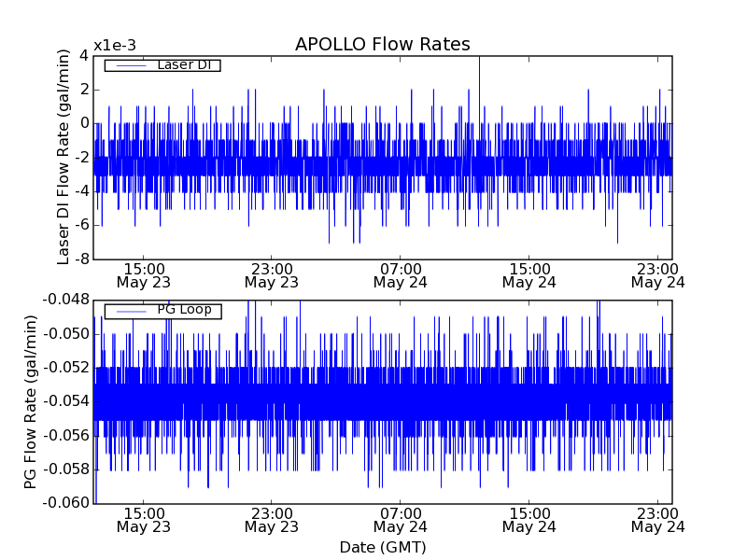Viewport: 747px width, 560px height.
Task: Select the Laser DI Flow Rate y-axis label
Action: point(63,157)
